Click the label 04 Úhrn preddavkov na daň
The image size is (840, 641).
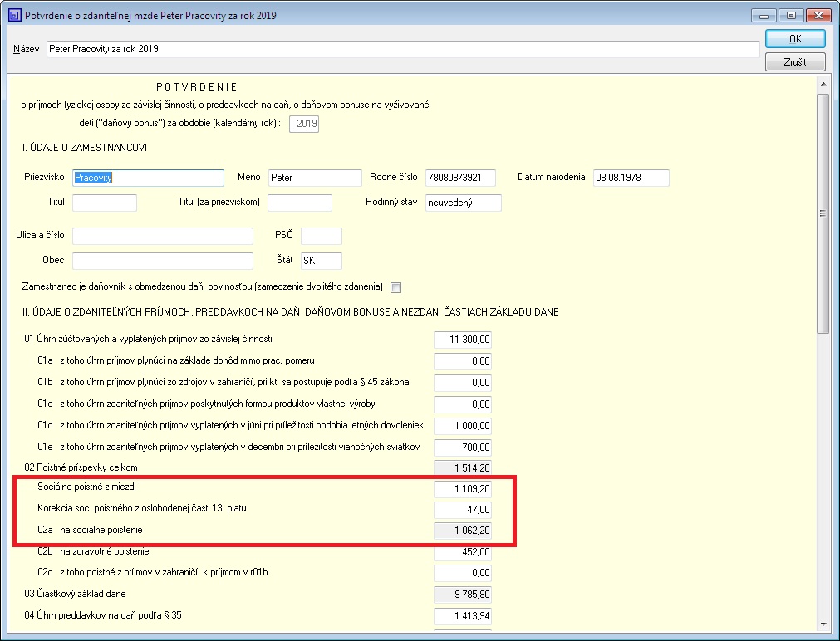tap(103, 615)
